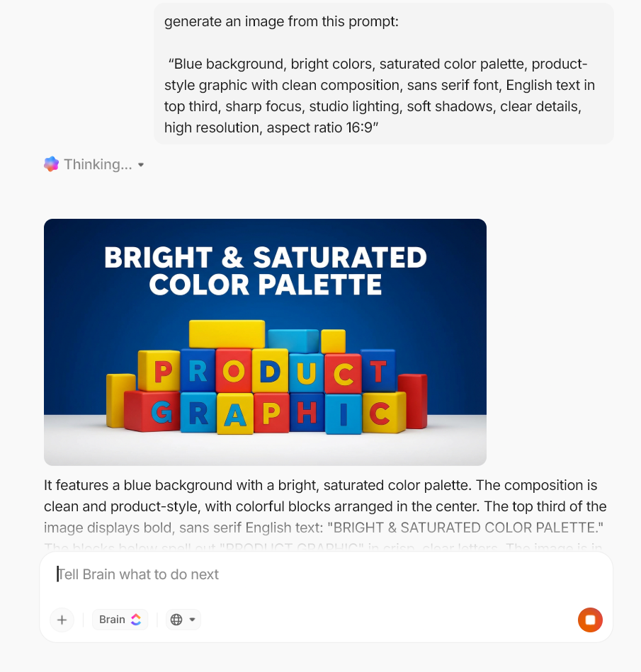641x672 pixels.
Task: Expand the Thinking details caret
Action: (x=141, y=165)
